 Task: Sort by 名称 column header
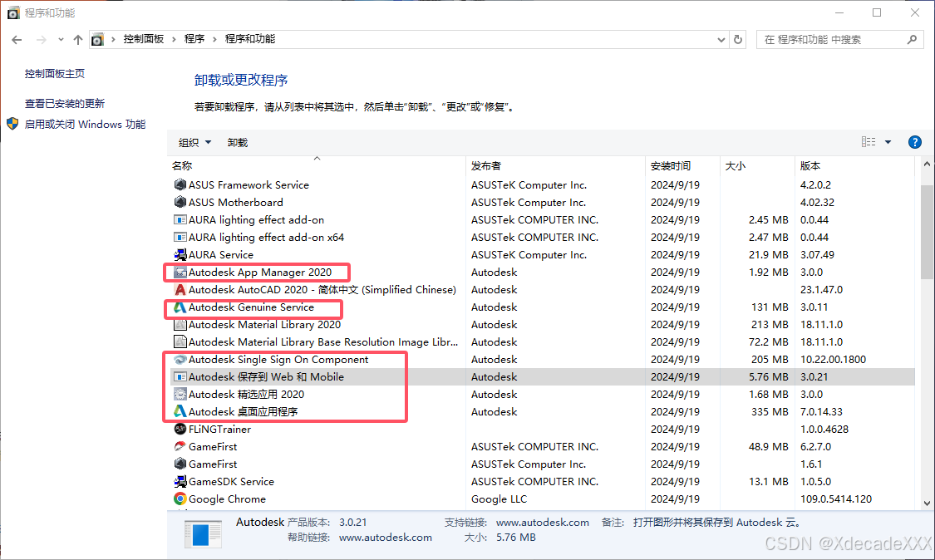[316, 165]
